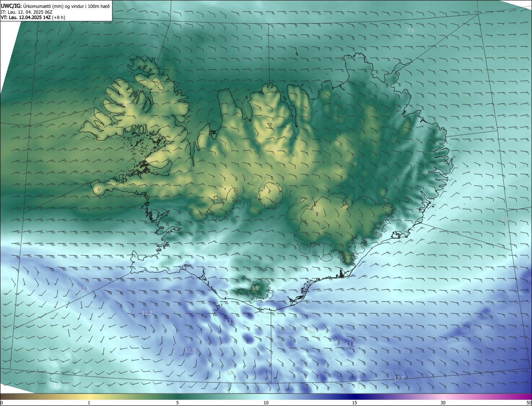This screenshot has width=532, height=406.
Task: Click the 0 tick on the color scale
Action: (x=2, y=403)
